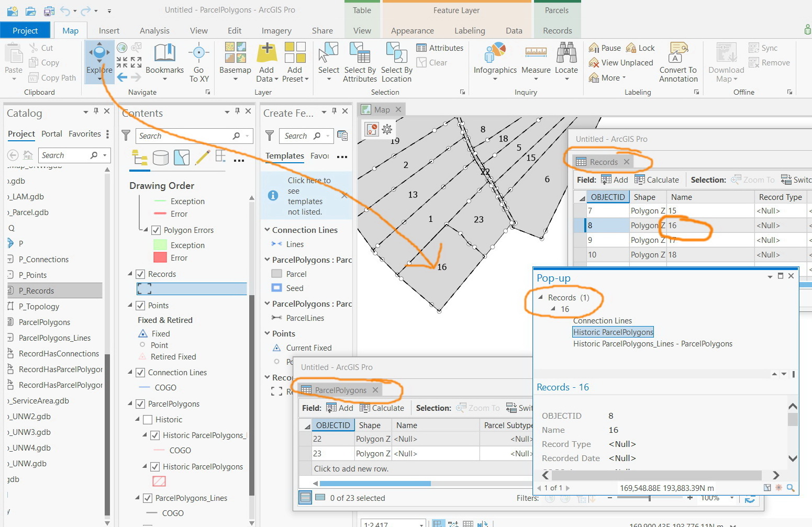Screen dimensions: 812x527
Task: Click Add field in ParcelPolygons table
Action: coord(340,408)
